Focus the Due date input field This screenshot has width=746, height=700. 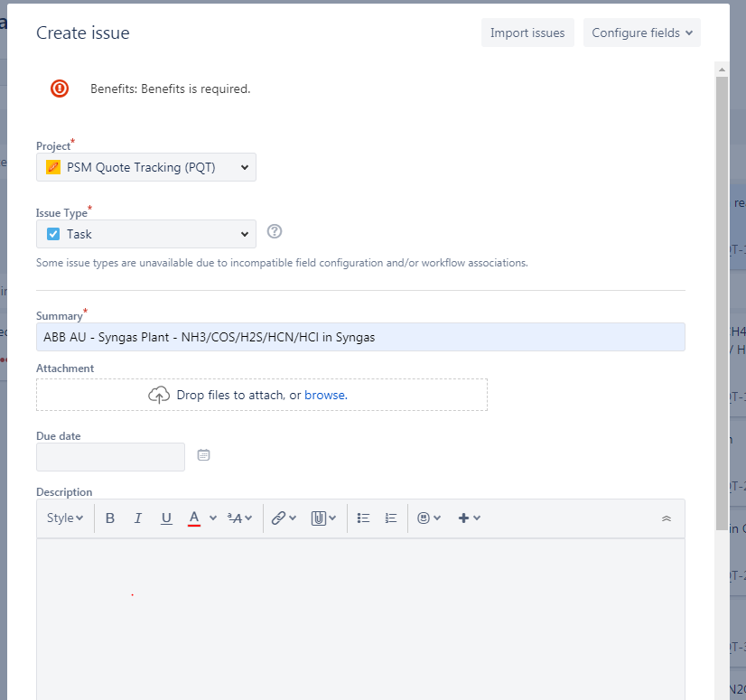pos(110,457)
